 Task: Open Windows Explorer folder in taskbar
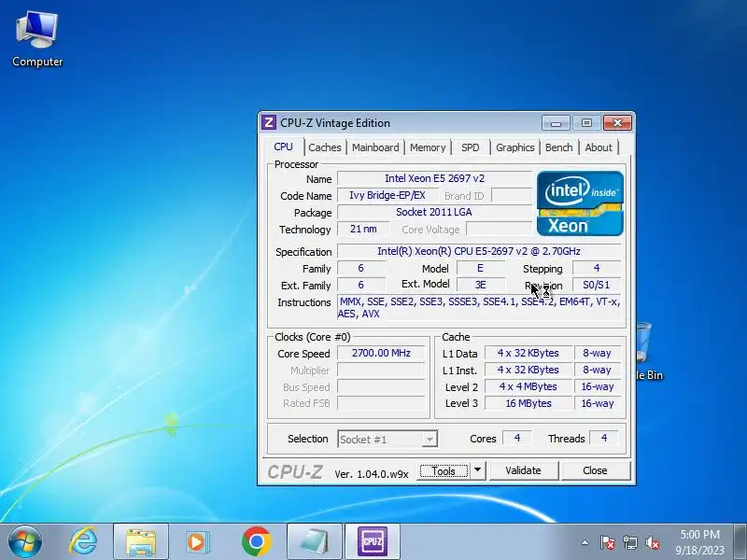click(x=141, y=541)
